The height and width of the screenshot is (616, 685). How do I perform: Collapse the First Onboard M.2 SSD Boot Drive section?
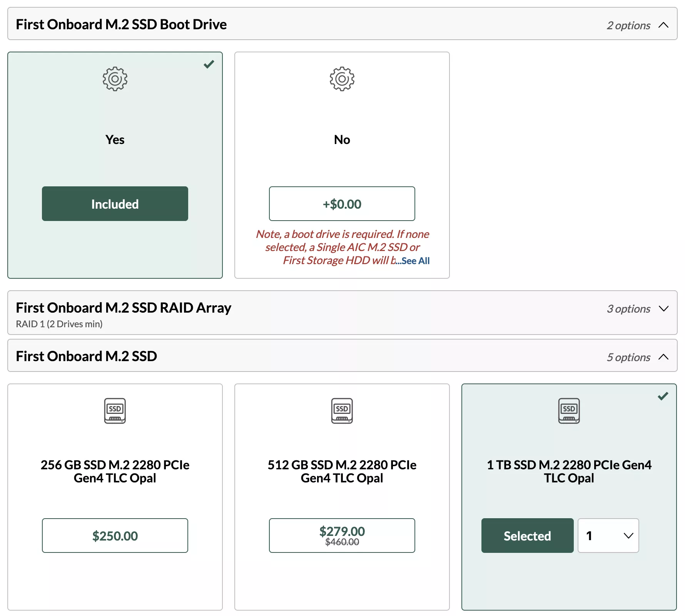point(663,25)
